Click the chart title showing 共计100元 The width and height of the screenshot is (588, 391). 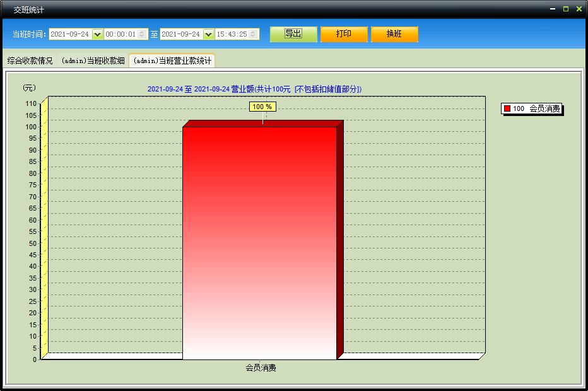(x=255, y=89)
